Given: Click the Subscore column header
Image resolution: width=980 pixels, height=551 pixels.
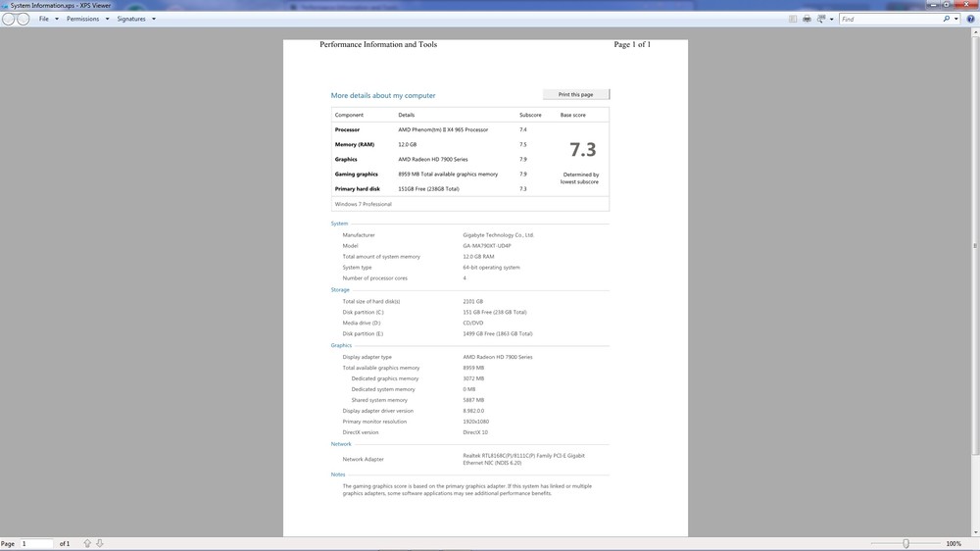Looking at the screenshot, I should (530, 115).
